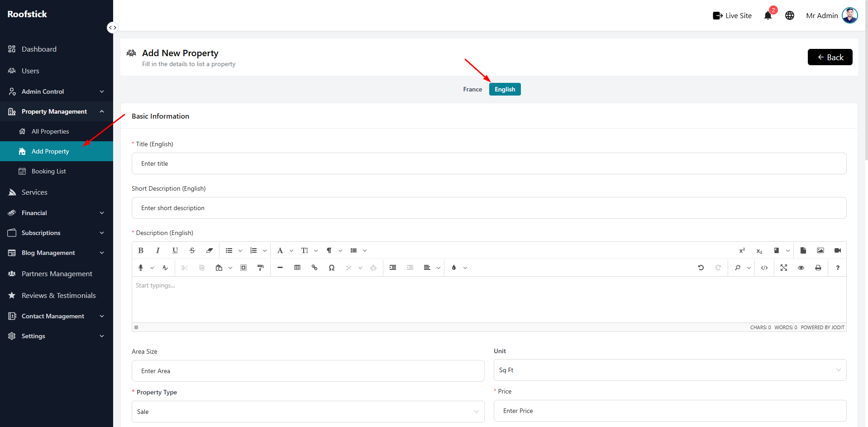This screenshot has width=868, height=427.
Task: Expand the Admin Control sidebar menu
Action: (x=57, y=91)
